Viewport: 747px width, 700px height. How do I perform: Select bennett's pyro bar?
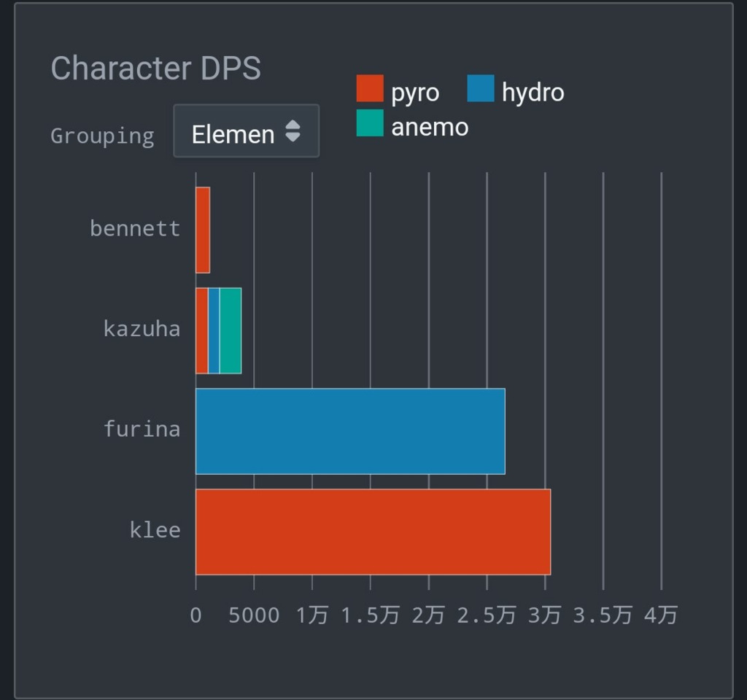pos(203,230)
